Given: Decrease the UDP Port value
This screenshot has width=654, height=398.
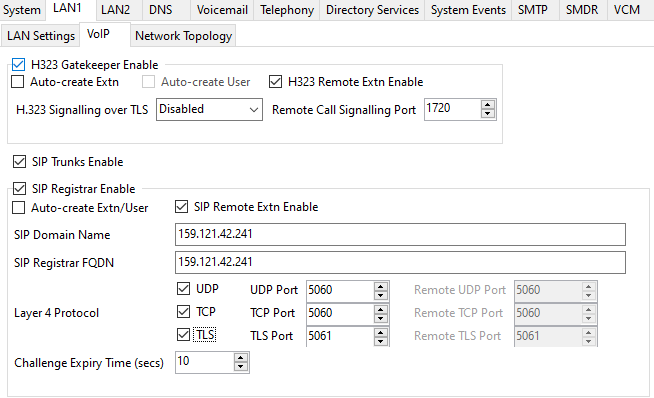Looking at the screenshot, I should [381, 295].
